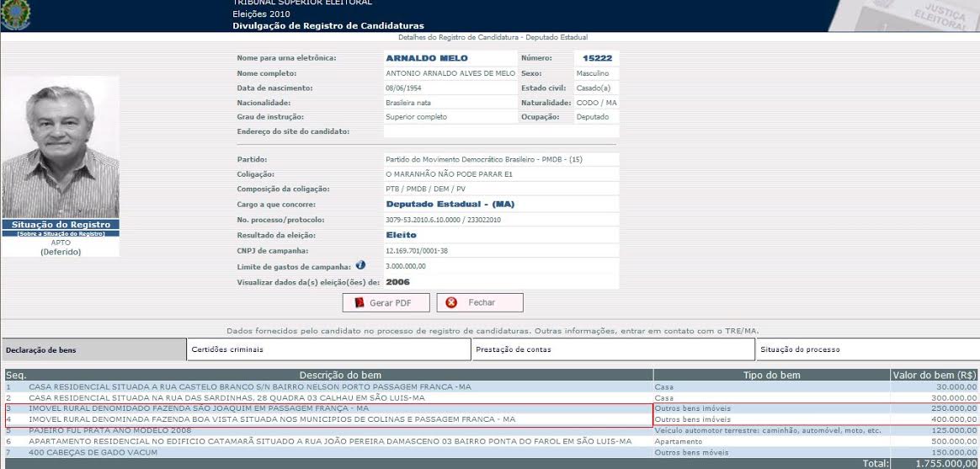The width and height of the screenshot is (980, 469).
Task: Click the info icon beside campaign spending limit
Action: [x=360, y=265]
